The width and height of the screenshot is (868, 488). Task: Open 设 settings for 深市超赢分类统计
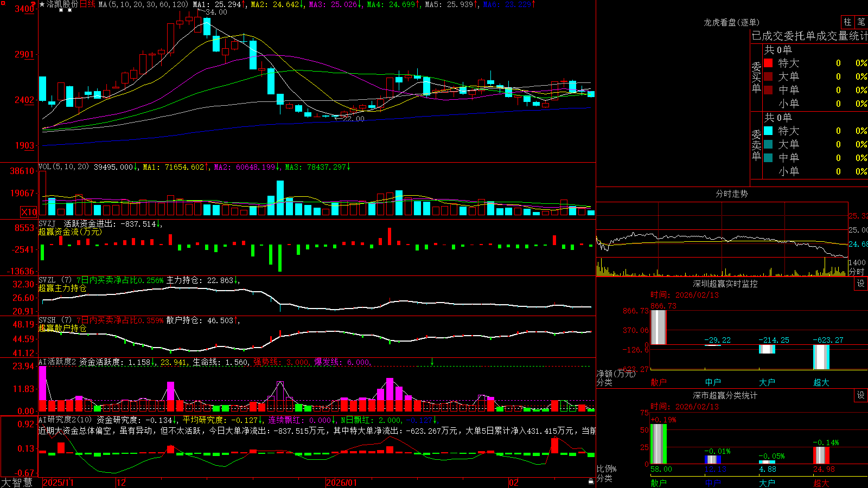tap(861, 395)
